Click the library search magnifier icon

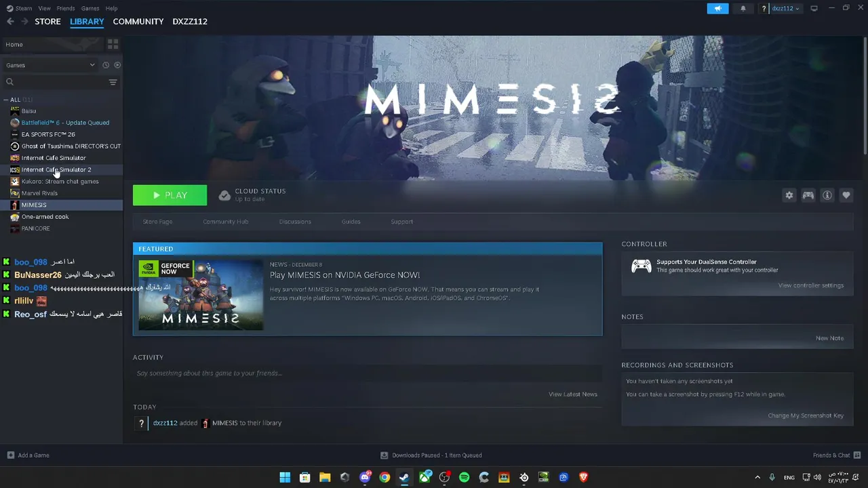click(x=9, y=82)
